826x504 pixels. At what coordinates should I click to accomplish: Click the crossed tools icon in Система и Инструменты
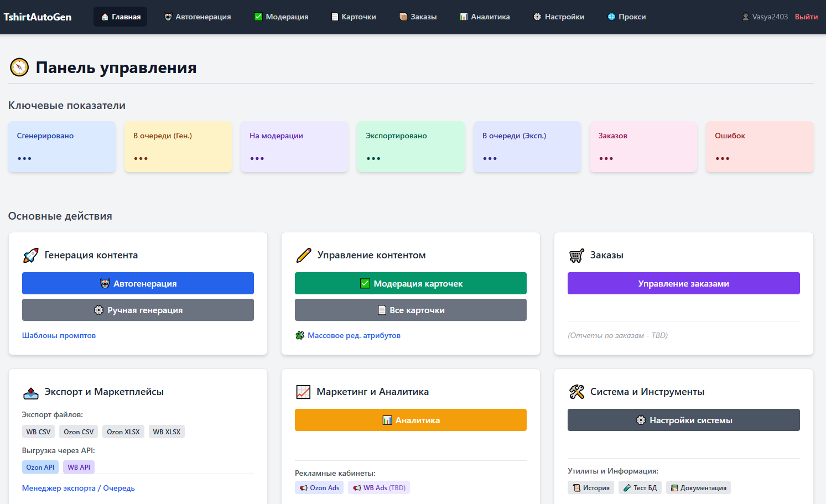575,392
